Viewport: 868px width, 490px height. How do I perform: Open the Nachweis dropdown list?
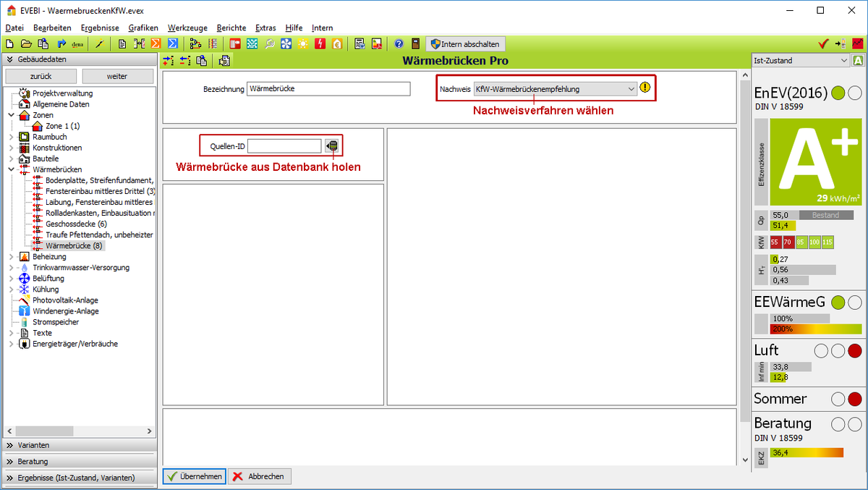[x=631, y=89]
